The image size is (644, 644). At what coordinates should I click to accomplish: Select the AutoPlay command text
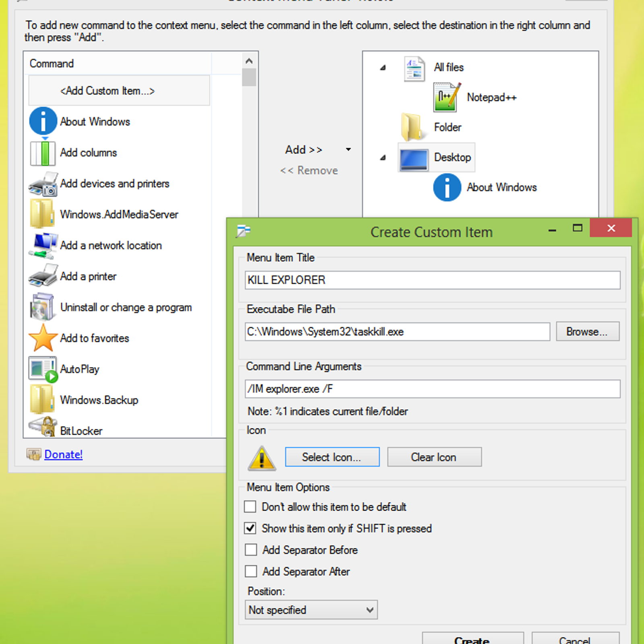pyautogui.click(x=80, y=369)
